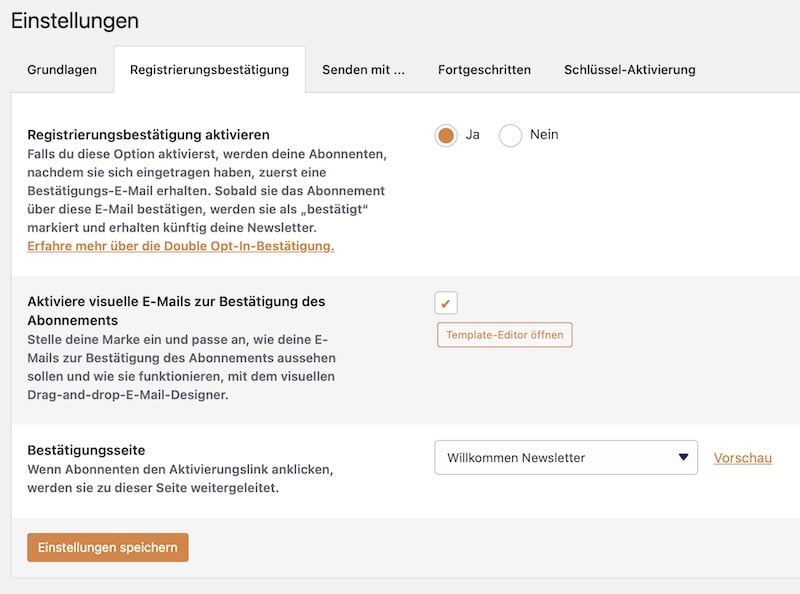Choose a different confirmation page from combo box

click(566, 457)
